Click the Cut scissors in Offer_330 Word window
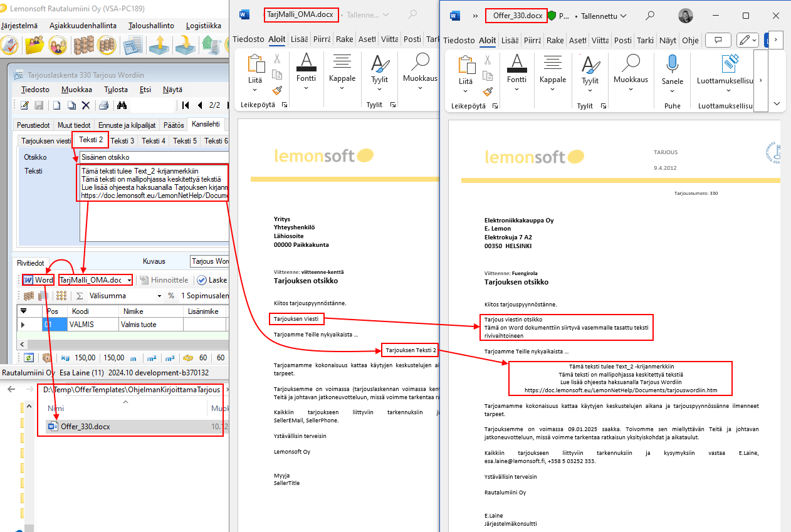791x532 pixels. (488, 59)
